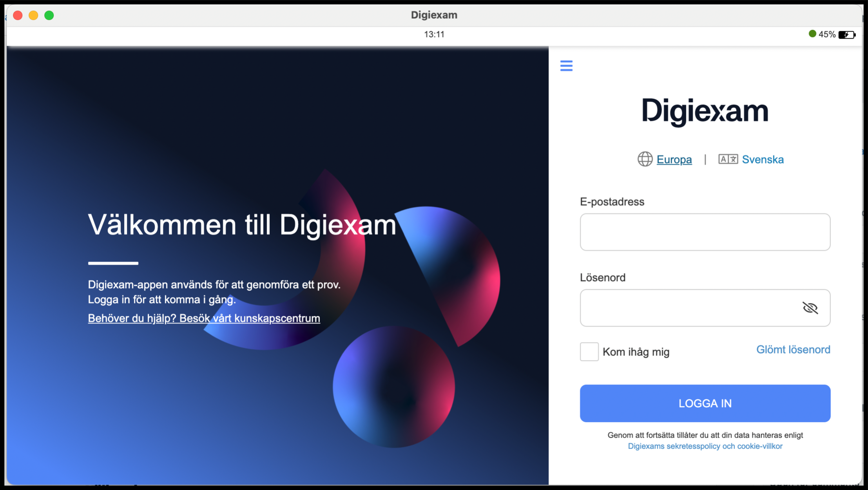This screenshot has height=490, width=868.
Task: Focus the Lösenord input field
Action: click(x=705, y=308)
